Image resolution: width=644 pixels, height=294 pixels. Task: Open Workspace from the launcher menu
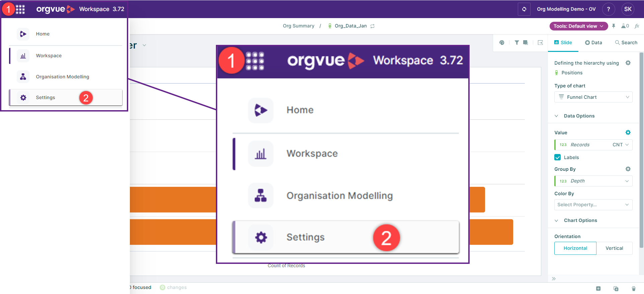[x=66, y=56]
